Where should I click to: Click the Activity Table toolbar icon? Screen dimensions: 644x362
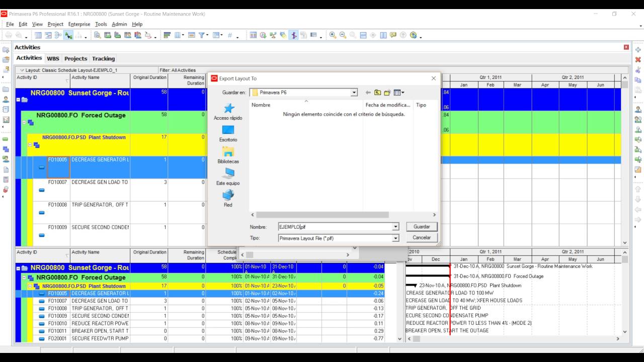pos(38,35)
